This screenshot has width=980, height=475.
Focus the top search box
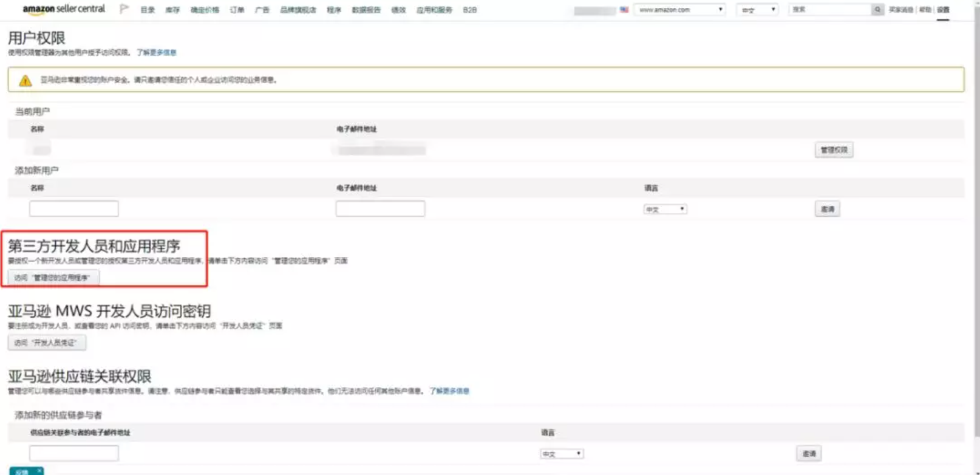pyautogui.click(x=830, y=10)
